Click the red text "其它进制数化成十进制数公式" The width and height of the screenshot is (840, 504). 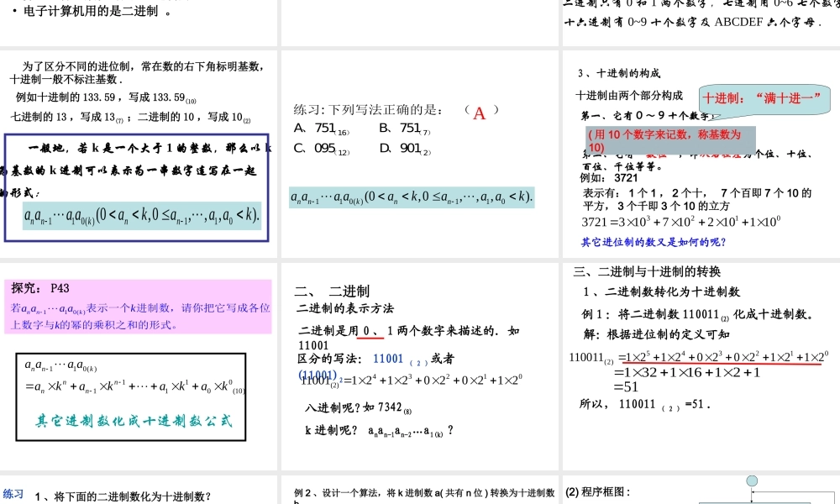[130, 420]
